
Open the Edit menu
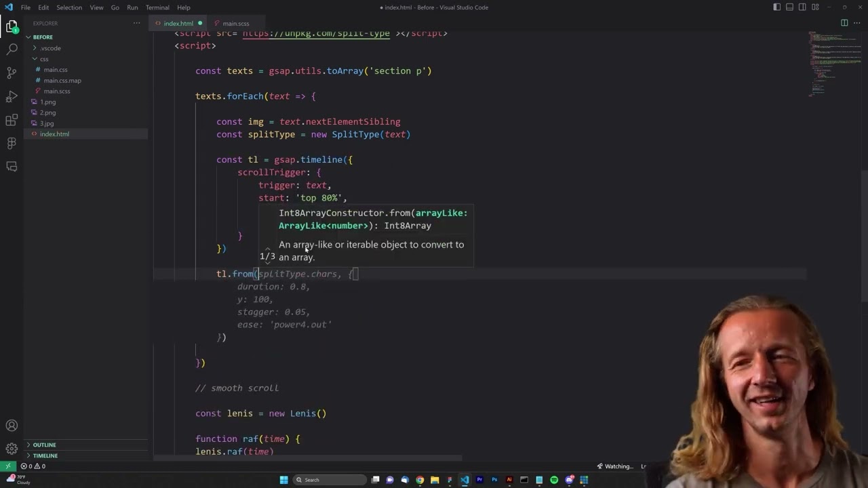pyautogui.click(x=43, y=7)
